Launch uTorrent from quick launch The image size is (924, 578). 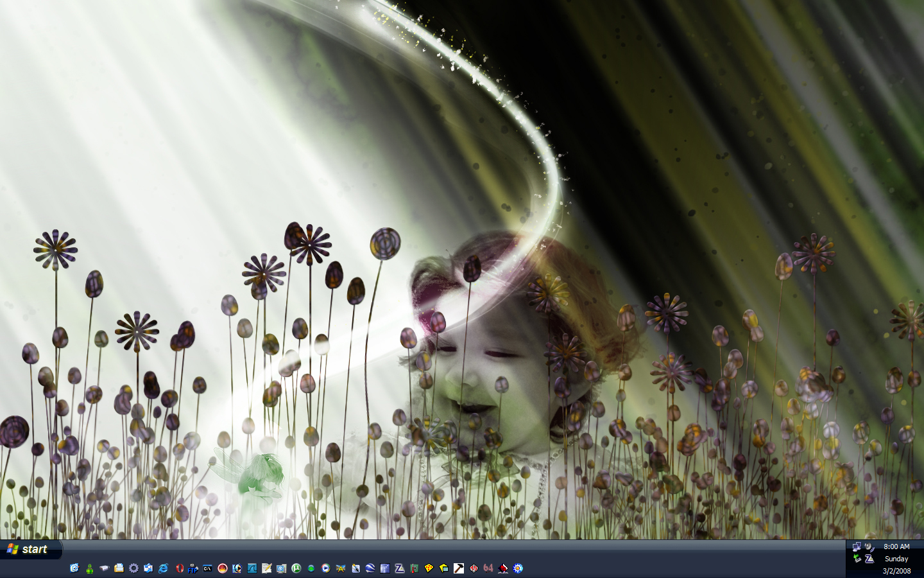[x=296, y=568]
